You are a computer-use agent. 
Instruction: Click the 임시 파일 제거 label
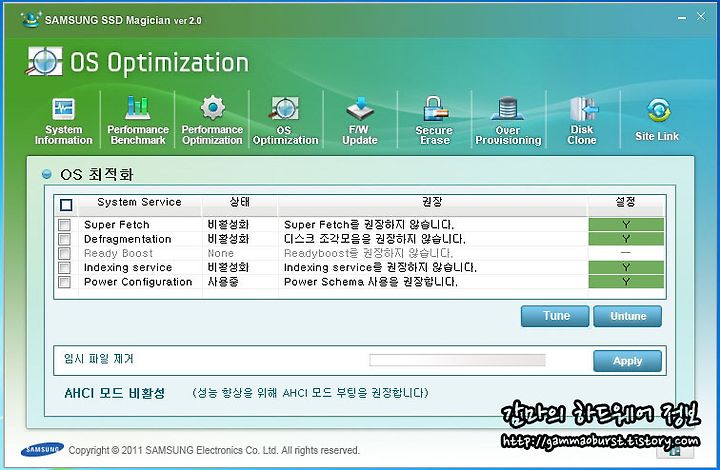[x=99, y=359]
